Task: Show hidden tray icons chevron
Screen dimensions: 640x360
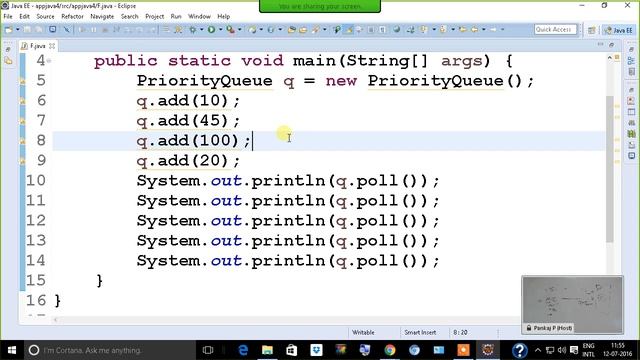Action: [x=538, y=350]
